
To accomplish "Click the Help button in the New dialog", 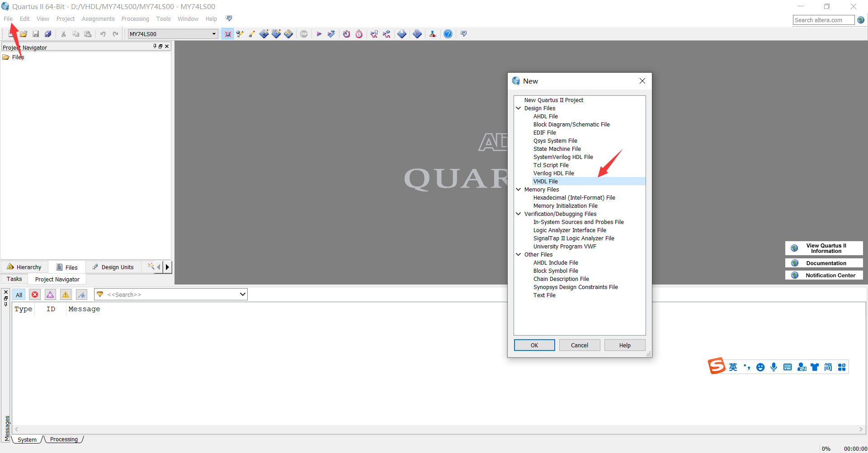I will 625,345.
